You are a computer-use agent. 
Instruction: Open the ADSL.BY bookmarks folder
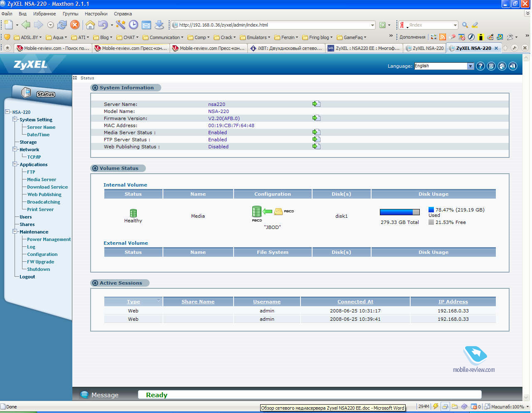pyautogui.click(x=28, y=37)
